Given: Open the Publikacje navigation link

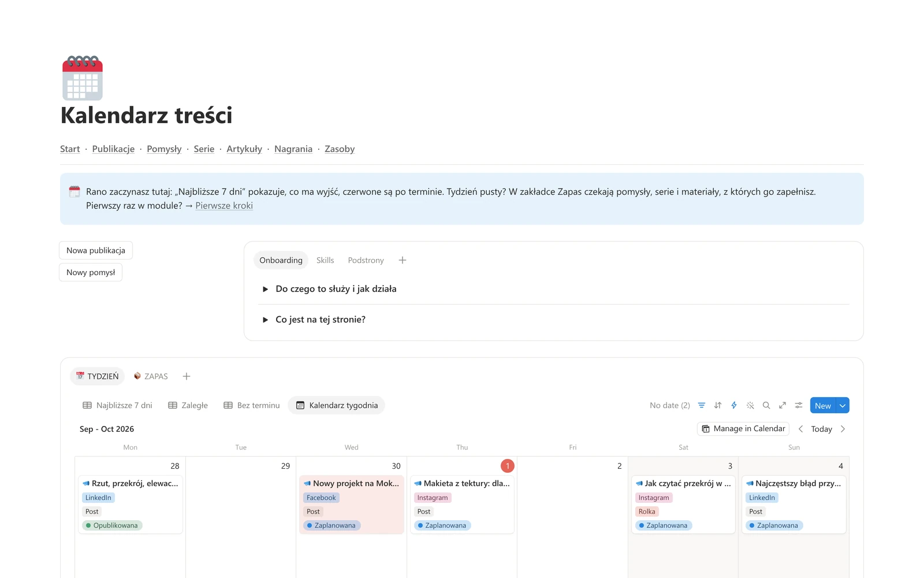Looking at the screenshot, I should click(x=113, y=149).
